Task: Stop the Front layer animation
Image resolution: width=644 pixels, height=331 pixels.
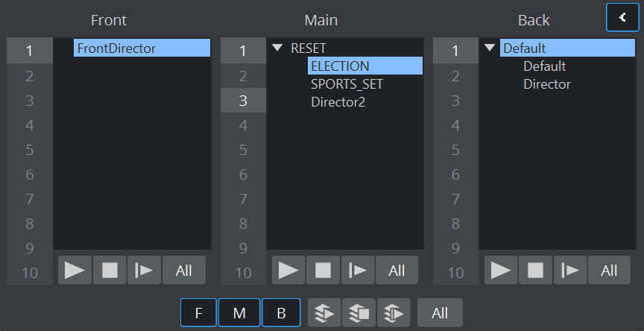Action: (110, 271)
